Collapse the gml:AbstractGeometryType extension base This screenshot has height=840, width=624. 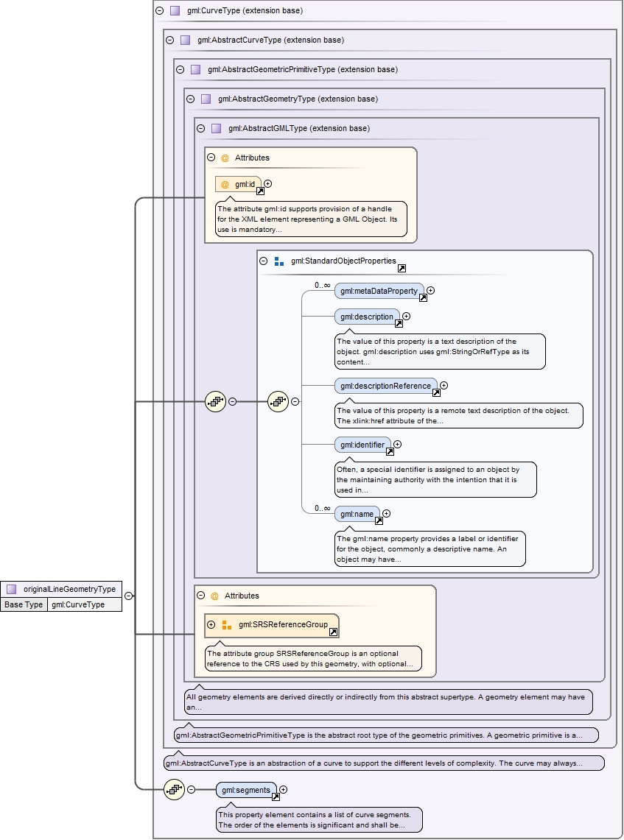point(190,99)
